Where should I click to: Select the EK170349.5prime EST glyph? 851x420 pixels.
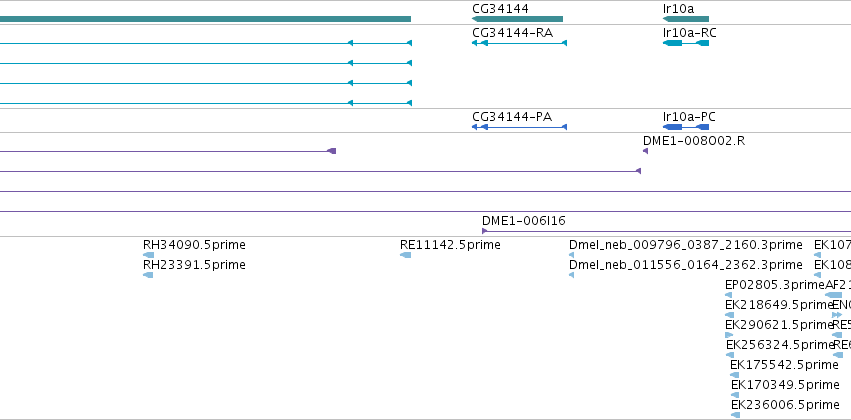click(x=735, y=395)
